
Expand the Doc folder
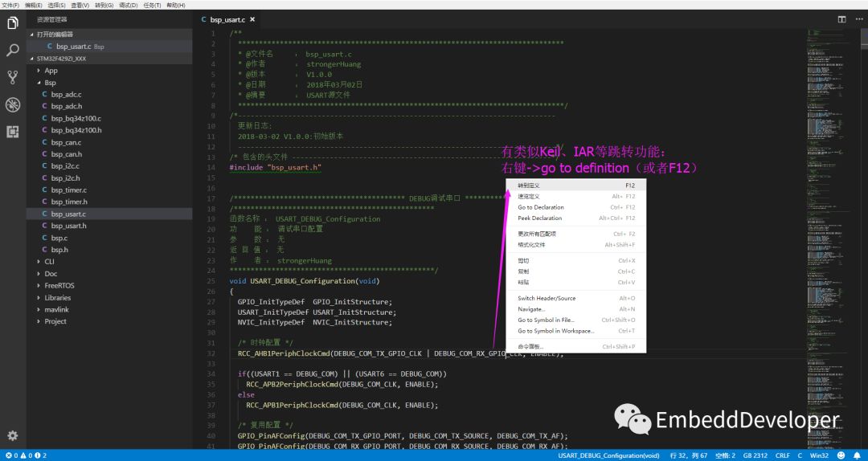109,274
